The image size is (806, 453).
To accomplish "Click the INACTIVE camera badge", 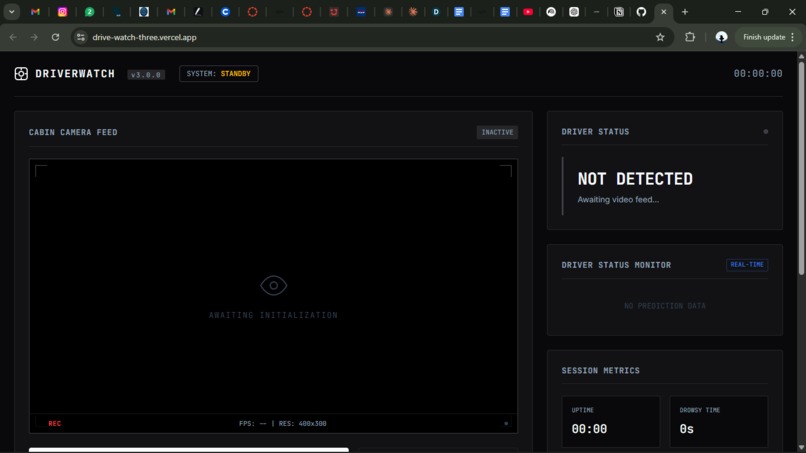I will coord(497,132).
